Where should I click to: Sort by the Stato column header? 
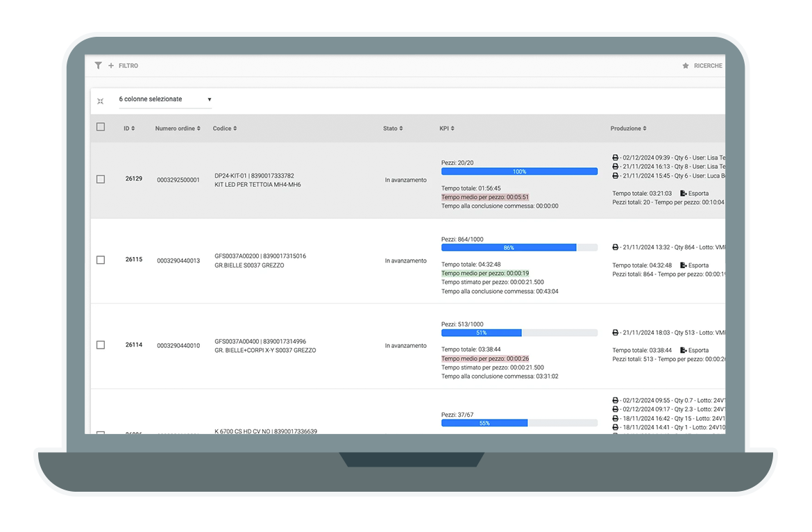click(x=393, y=128)
